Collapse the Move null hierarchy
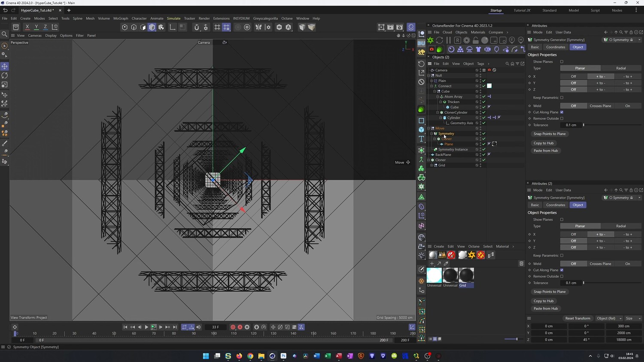 (428, 128)
